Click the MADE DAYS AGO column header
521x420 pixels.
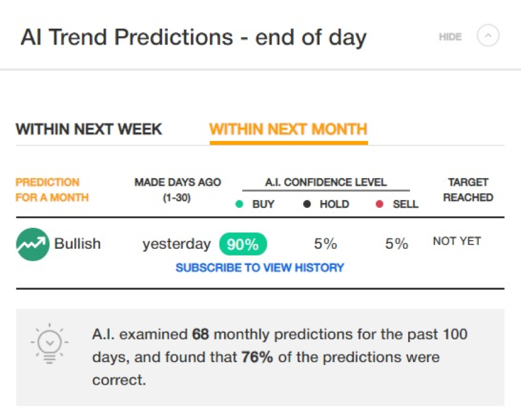[x=178, y=190]
